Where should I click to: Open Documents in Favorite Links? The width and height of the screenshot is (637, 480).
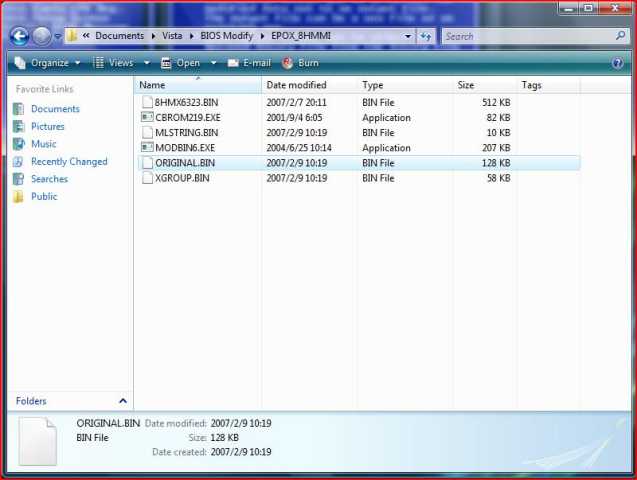(x=55, y=109)
